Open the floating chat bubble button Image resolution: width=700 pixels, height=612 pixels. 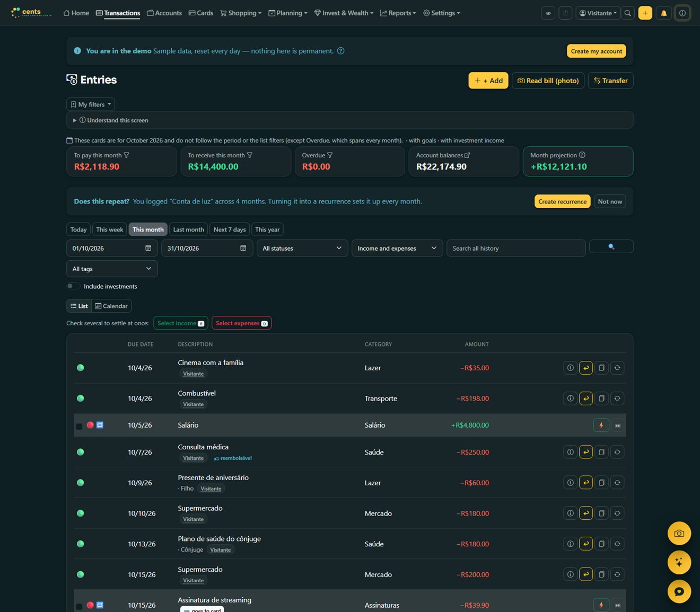pos(679,592)
